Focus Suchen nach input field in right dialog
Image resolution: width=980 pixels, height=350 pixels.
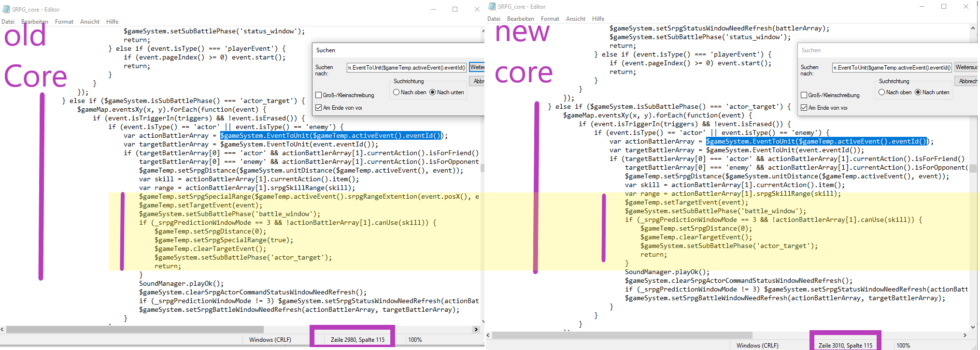[892, 68]
